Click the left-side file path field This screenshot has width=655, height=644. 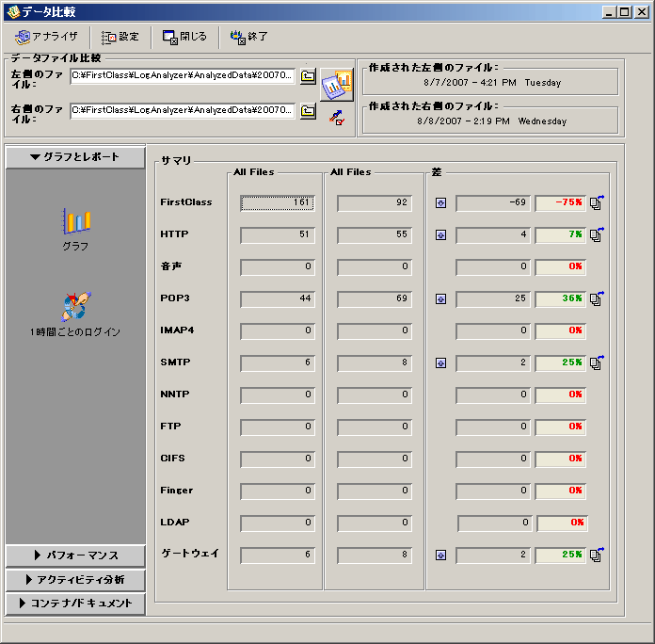click(x=183, y=76)
